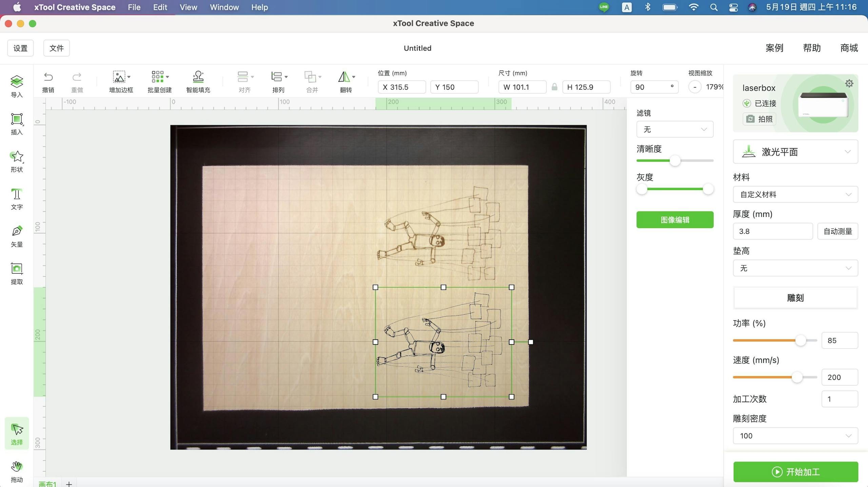Image resolution: width=868 pixels, height=487 pixels.
Task: Undo with the 撤销 icon
Action: pos(48,77)
